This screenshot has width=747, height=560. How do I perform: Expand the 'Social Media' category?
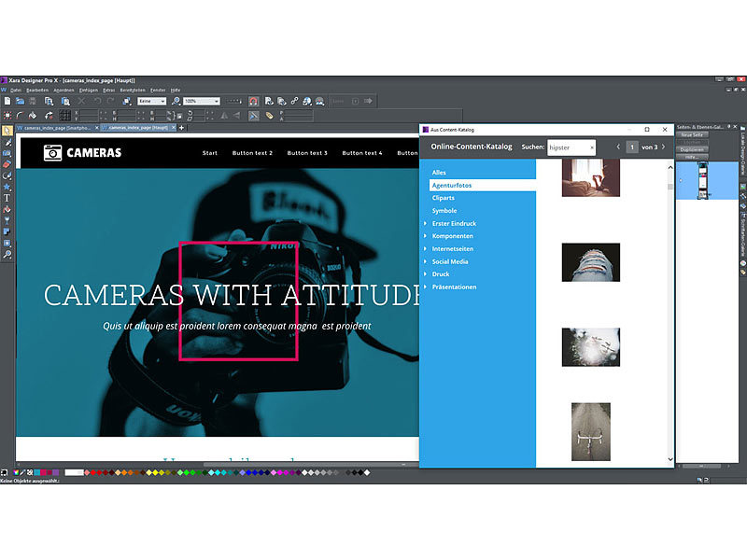click(426, 261)
